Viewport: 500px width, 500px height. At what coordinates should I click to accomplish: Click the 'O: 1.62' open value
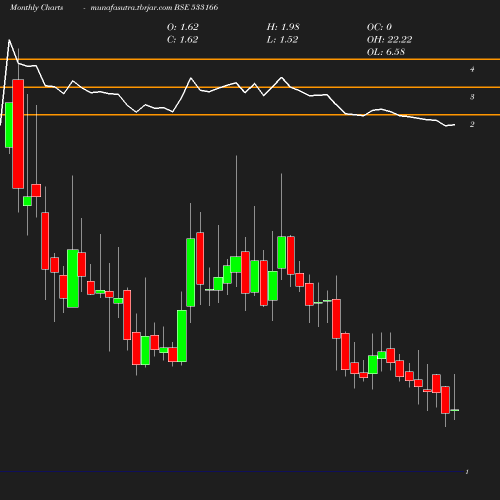(x=183, y=27)
